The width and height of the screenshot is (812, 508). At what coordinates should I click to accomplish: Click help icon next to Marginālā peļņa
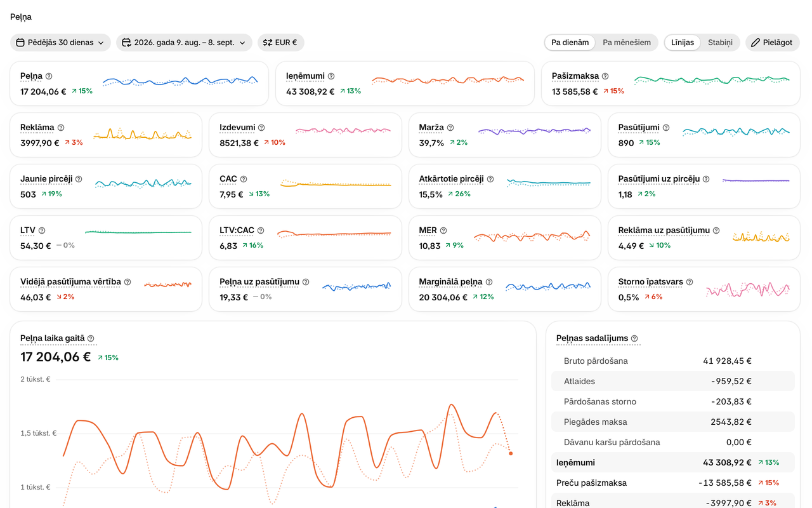point(489,282)
